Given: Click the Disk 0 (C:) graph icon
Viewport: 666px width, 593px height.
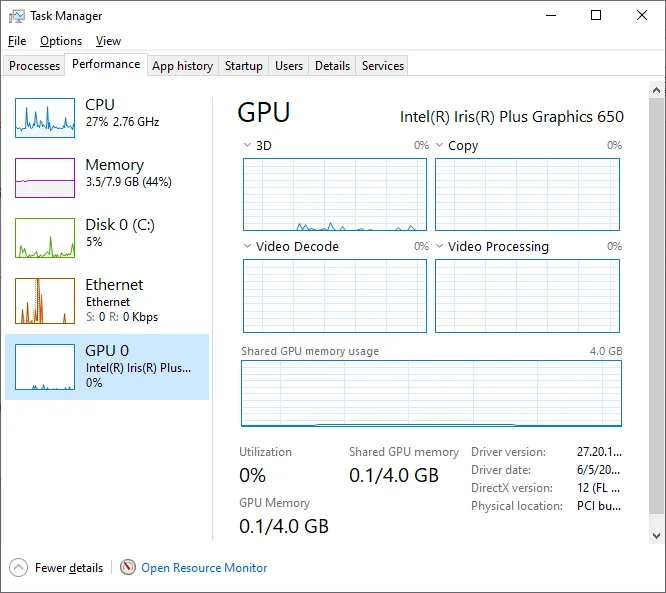Looking at the screenshot, I should [45, 238].
